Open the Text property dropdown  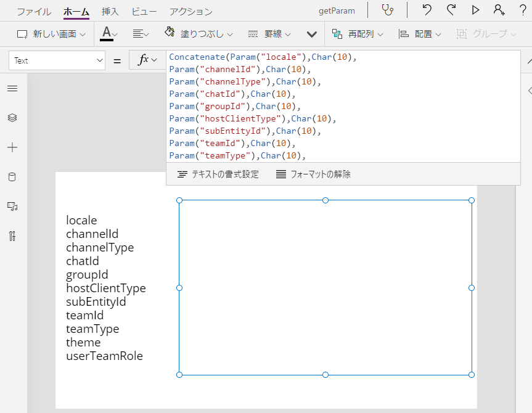click(x=57, y=60)
